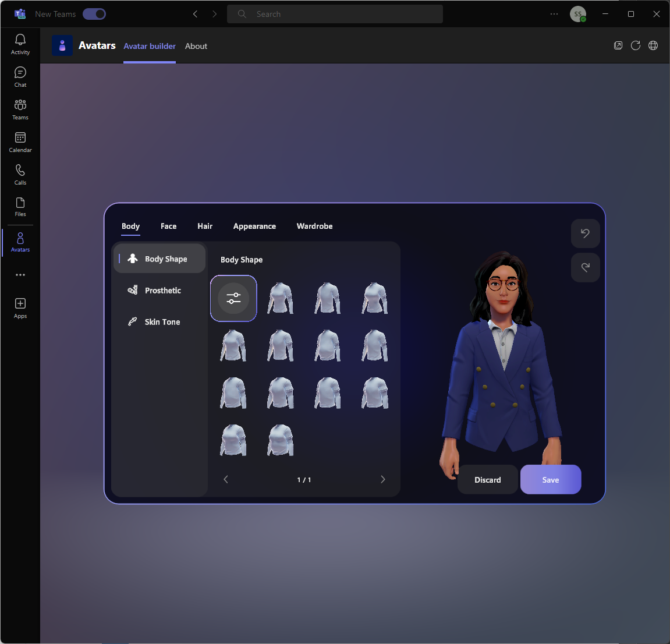
Task: Select the Body tab
Action: click(x=130, y=226)
